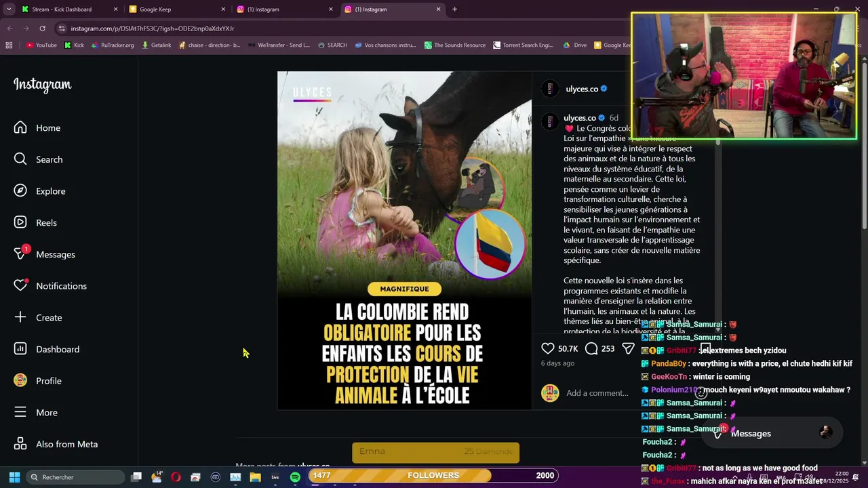This screenshot has height=488, width=868.
Task: Close the Google Keep tab
Action: (x=223, y=9)
